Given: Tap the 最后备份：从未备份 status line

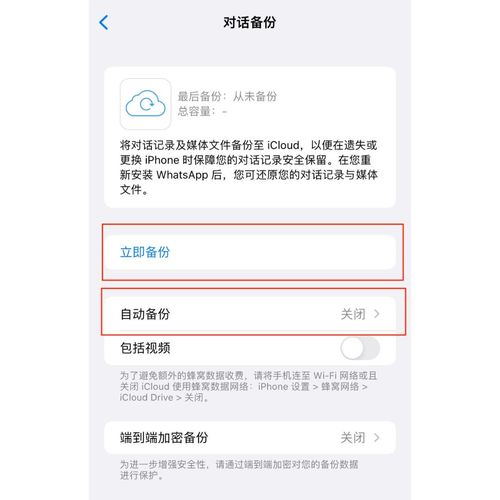Looking at the screenshot, I should click(227, 96).
